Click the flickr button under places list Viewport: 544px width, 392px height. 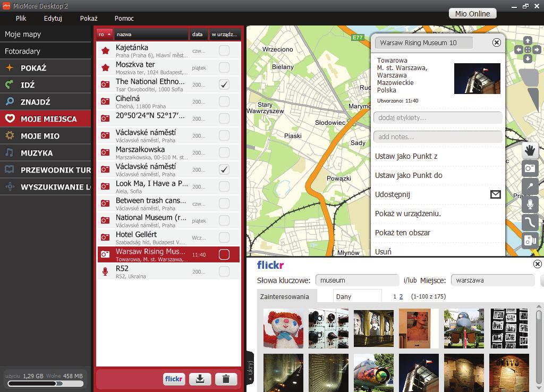pyautogui.click(x=174, y=379)
